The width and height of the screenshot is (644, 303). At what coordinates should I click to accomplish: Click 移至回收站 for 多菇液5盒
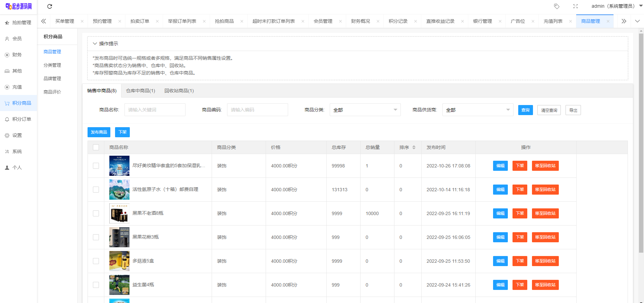pyautogui.click(x=545, y=261)
